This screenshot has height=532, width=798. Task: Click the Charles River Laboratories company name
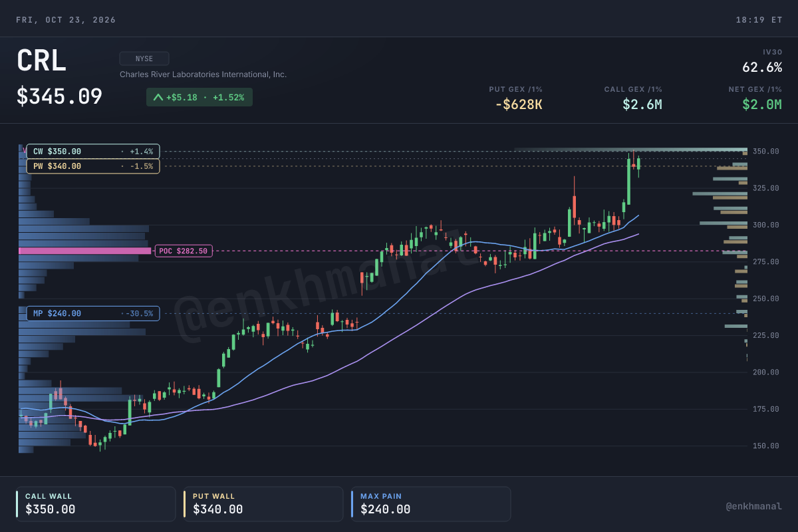click(x=203, y=74)
